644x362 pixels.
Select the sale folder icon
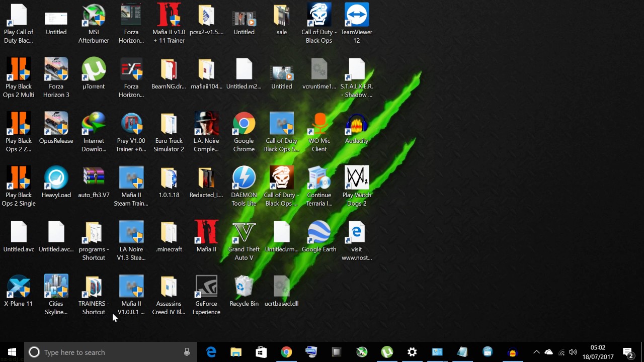pos(282,19)
